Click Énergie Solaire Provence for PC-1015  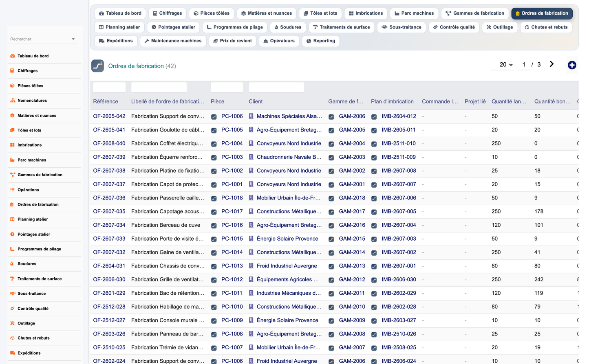pyautogui.click(x=287, y=239)
